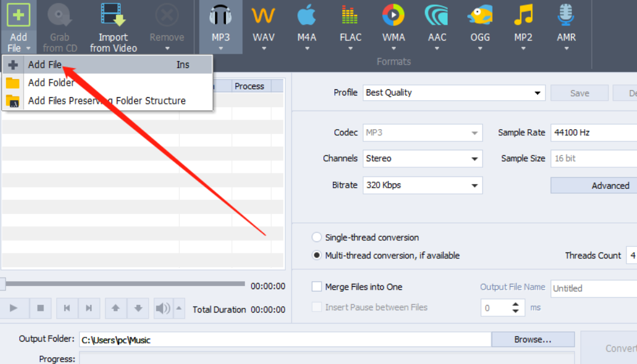Select AAC output format icon

tap(437, 16)
